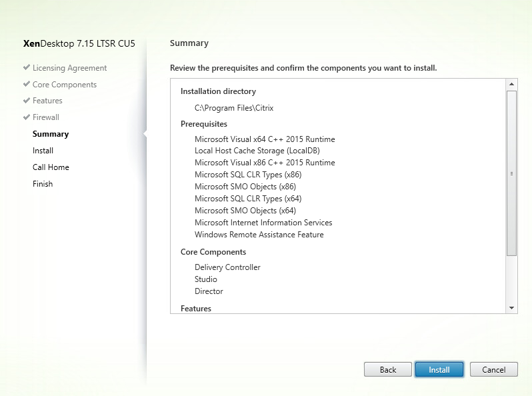Open the Core Components step
The height and width of the screenshot is (396, 532).
tap(65, 85)
